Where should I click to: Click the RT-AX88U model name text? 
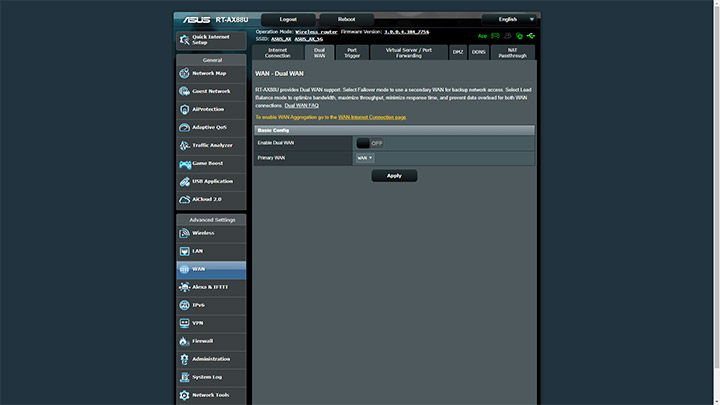[232, 20]
